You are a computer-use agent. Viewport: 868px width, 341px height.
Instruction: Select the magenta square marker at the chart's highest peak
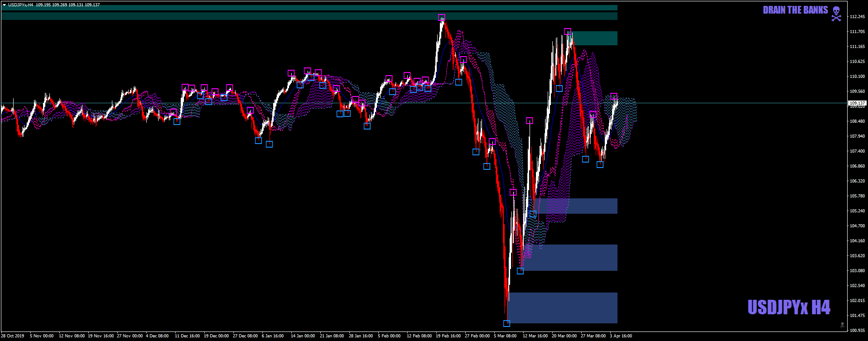click(442, 18)
